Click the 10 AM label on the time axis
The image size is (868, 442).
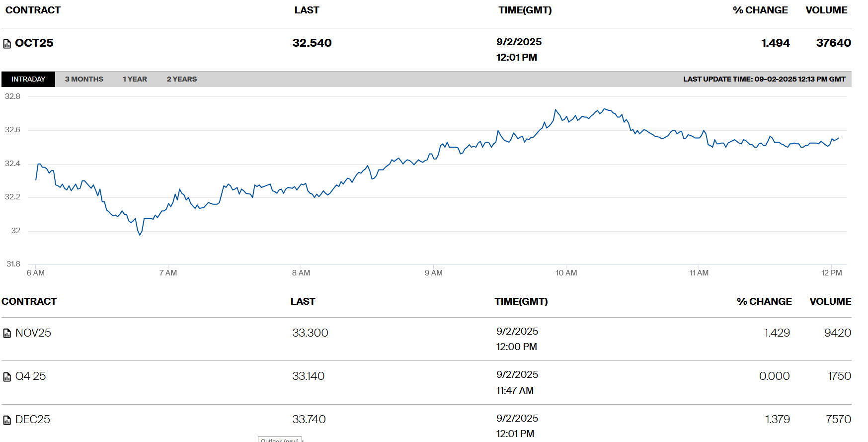tap(566, 272)
